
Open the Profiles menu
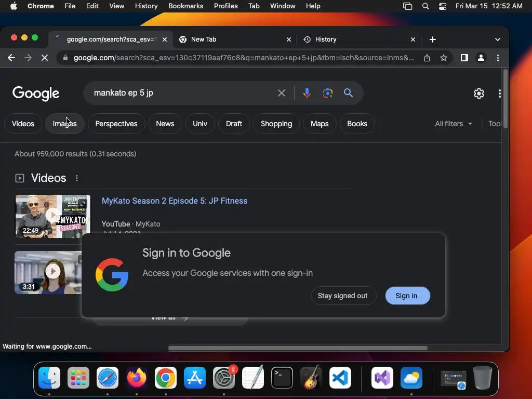click(225, 6)
